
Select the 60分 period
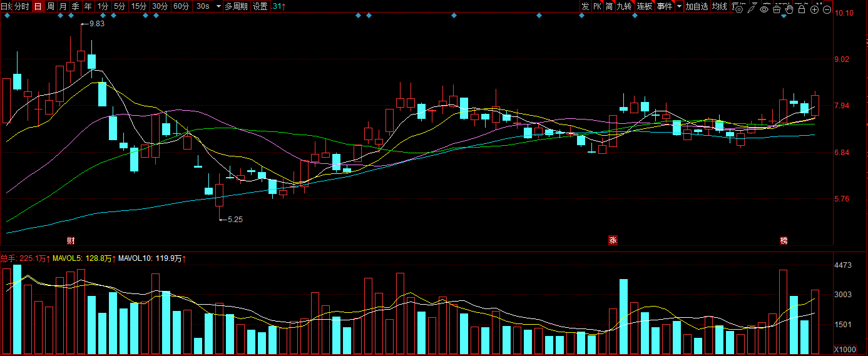click(181, 6)
